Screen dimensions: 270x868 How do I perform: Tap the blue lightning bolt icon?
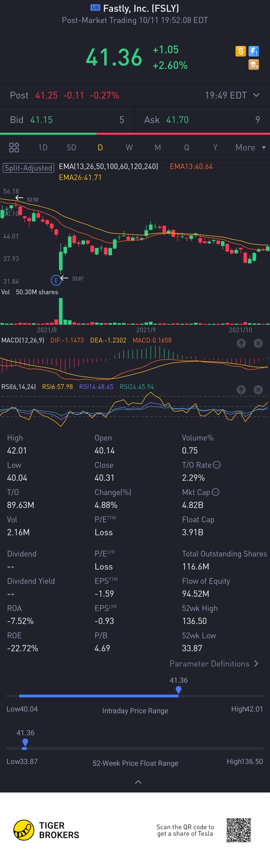click(253, 51)
